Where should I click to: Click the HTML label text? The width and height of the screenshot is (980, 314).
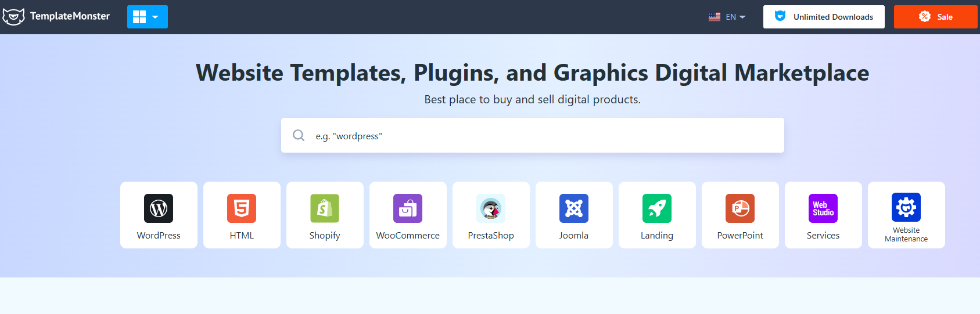(x=242, y=236)
